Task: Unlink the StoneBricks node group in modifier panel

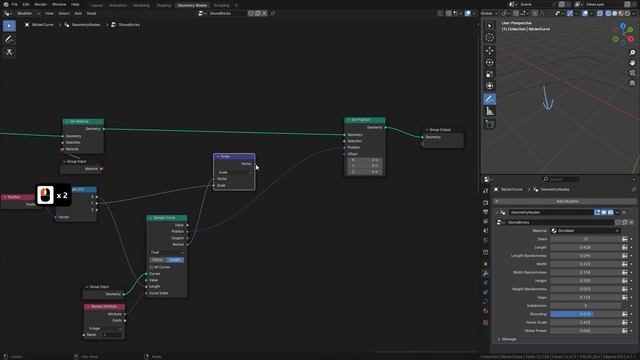Action: tap(631, 222)
